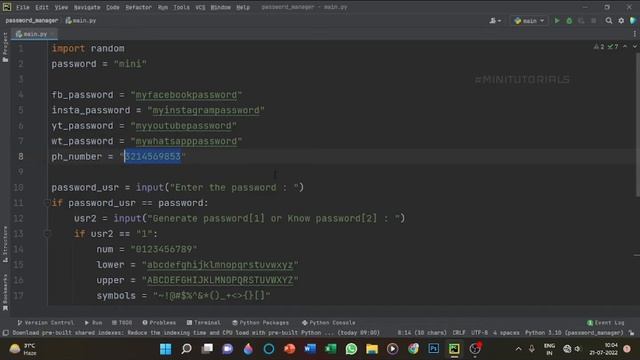The width and height of the screenshot is (640, 360).
Task: Toggle the Structure tool window
Action: (x=5, y=244)
